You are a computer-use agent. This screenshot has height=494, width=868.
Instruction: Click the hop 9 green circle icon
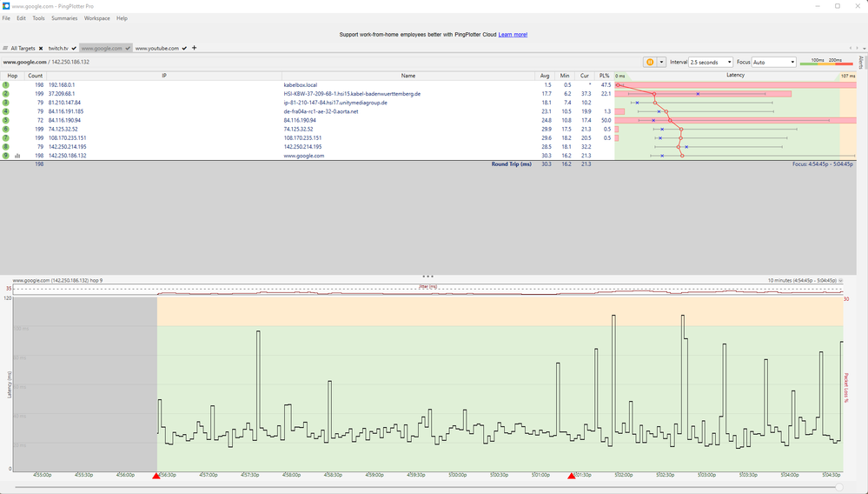coord(5,156)
